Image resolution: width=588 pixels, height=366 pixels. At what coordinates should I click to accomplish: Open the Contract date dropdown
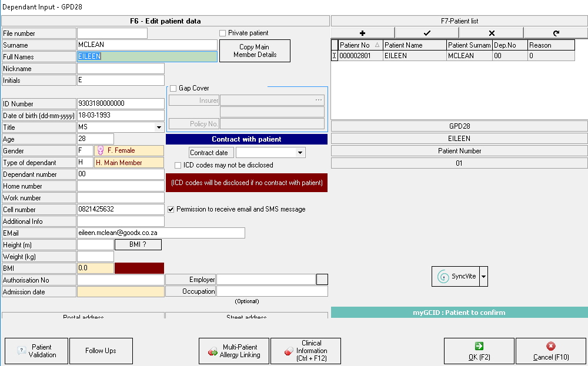coord(300,153)
